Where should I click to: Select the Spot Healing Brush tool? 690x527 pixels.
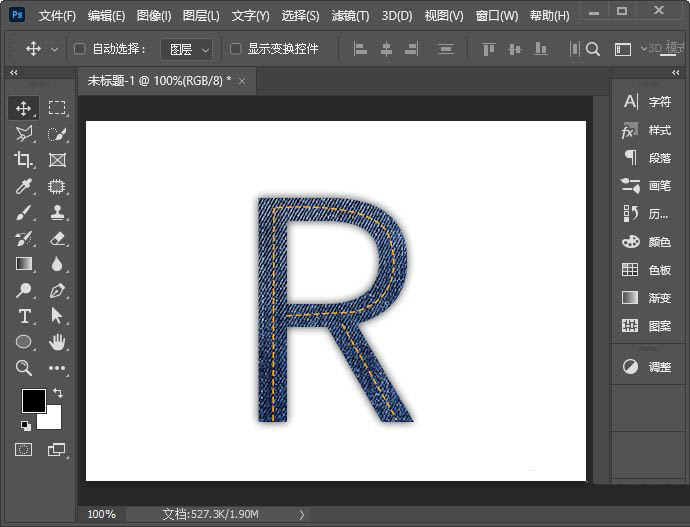pos(57,187)
